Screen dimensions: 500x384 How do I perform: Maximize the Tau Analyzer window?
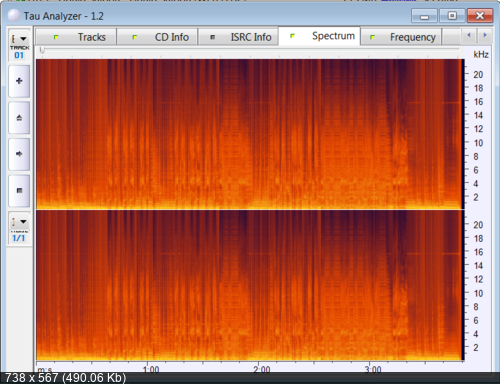[x=452, y=16]
